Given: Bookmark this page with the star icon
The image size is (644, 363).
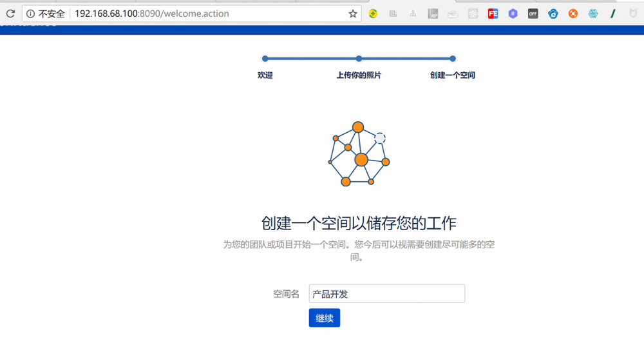Looking at the screenshot, I should tap(353, 14).
